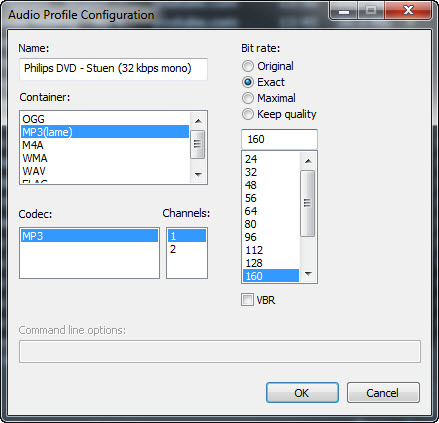This screenshot has width=439, height=423.
Task: Click the Cancel button
Action: pos(383,393)
